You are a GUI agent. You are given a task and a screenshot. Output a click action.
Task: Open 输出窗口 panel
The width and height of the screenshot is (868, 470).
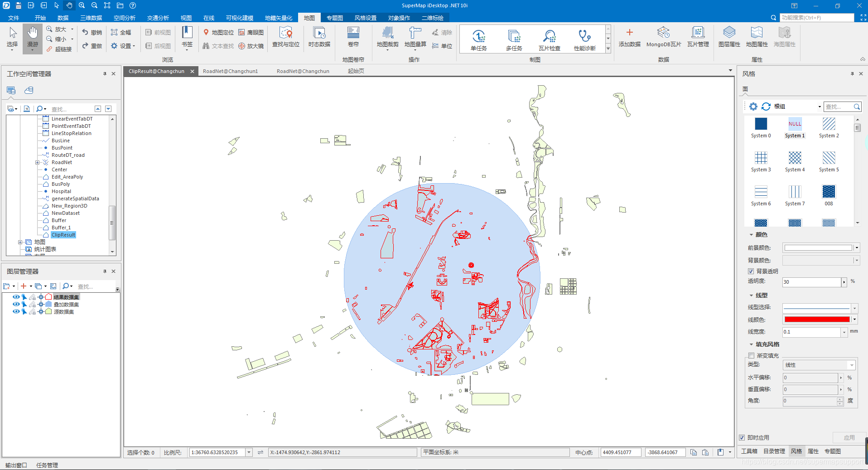pyautogui.click(x=16, y=465)
